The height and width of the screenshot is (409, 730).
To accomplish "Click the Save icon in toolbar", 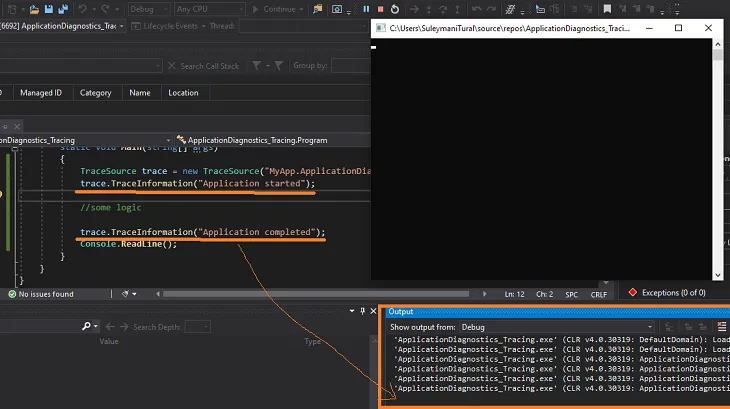I will tap(48, 9).
